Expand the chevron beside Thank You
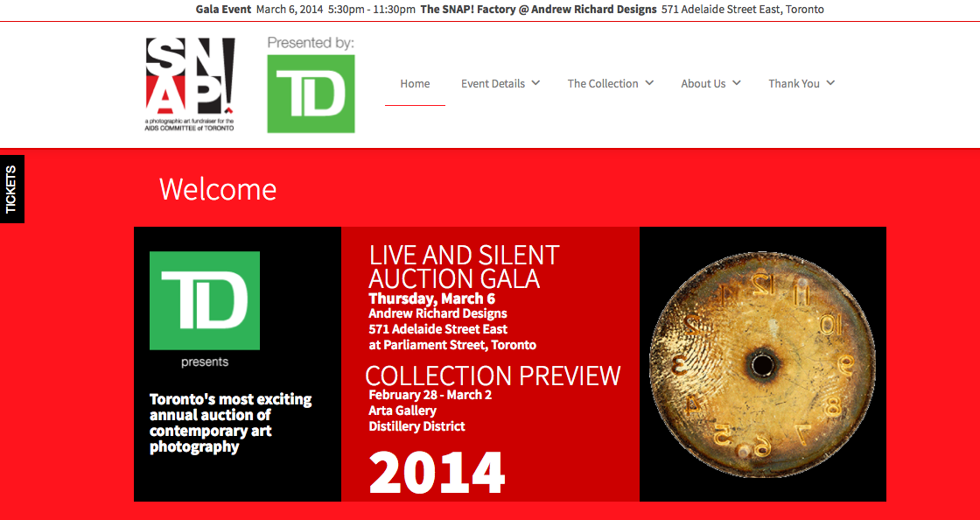The height and width of the screenshot is (520, 980). [830, 82]
